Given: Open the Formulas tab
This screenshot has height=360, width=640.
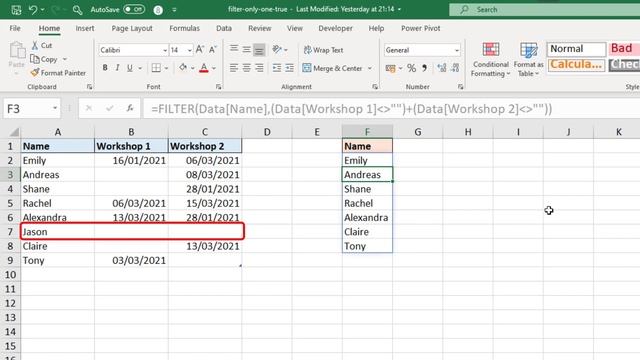Looking at the screenshot, I should 184,28.
